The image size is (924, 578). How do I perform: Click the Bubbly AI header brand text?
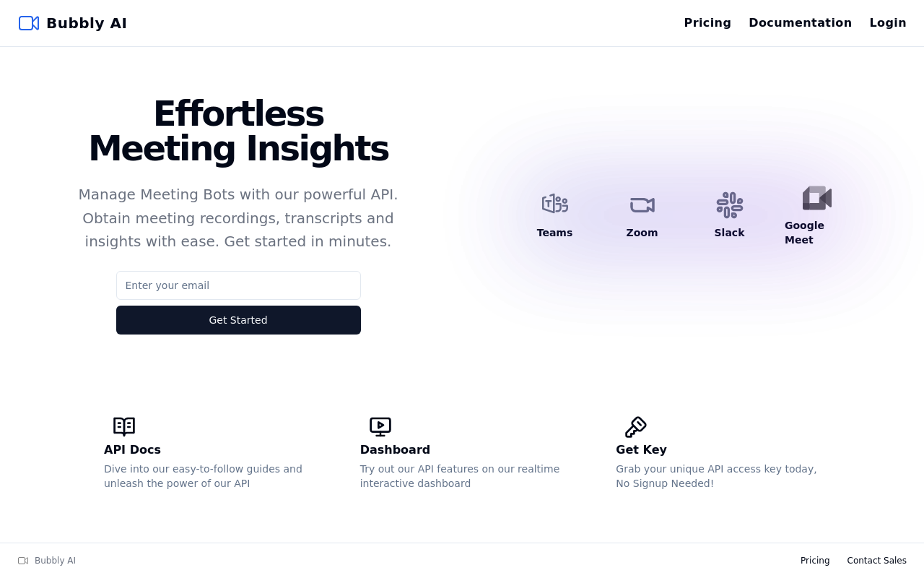click(87, 23)
